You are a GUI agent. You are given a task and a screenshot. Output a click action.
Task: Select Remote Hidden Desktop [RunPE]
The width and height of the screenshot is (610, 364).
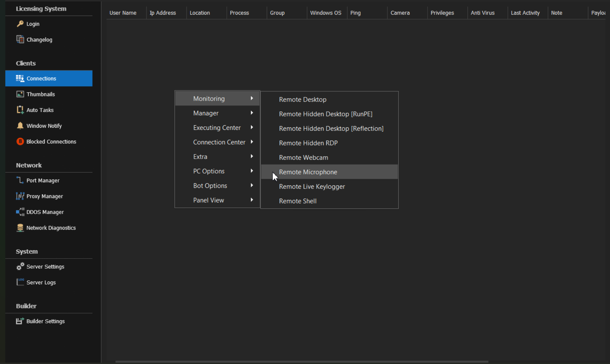click(329, 114)
